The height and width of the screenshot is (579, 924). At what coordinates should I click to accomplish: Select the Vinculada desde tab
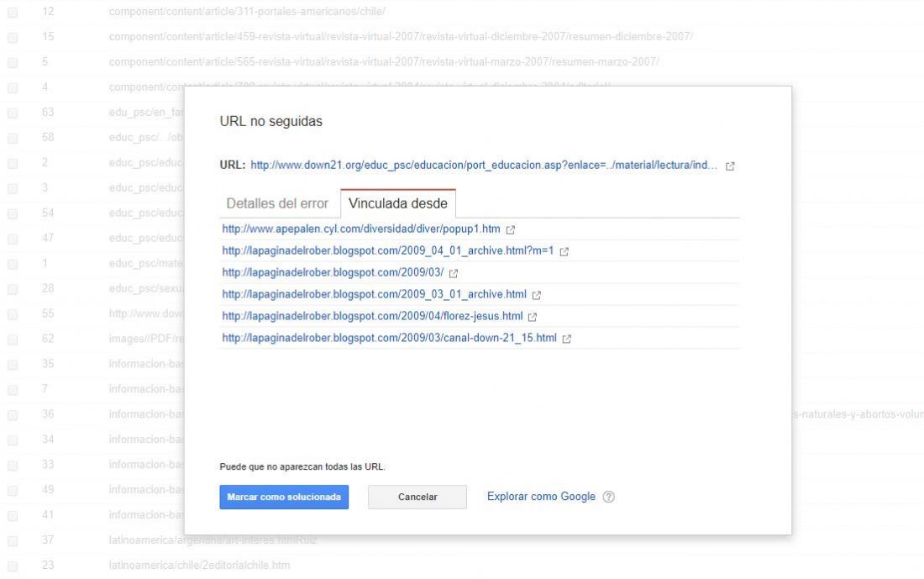click(x=398, y=203)
